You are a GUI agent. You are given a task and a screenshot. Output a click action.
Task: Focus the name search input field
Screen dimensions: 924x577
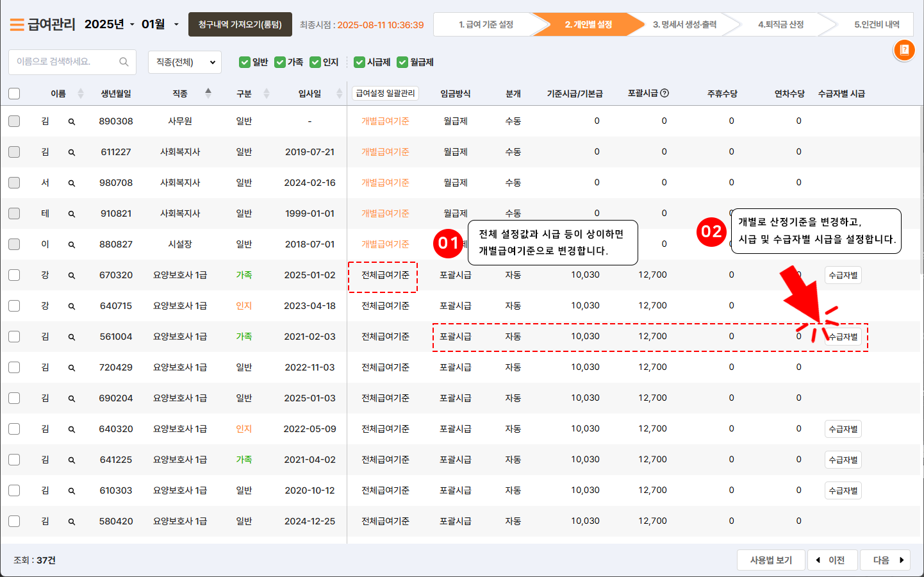pyautogui.click(x=72, y=62)
